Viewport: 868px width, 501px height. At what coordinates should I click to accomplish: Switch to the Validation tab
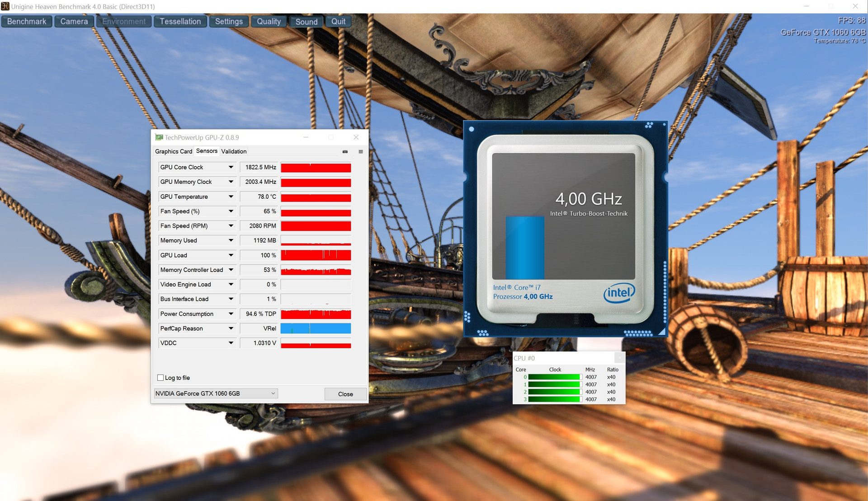click(234, 151)
